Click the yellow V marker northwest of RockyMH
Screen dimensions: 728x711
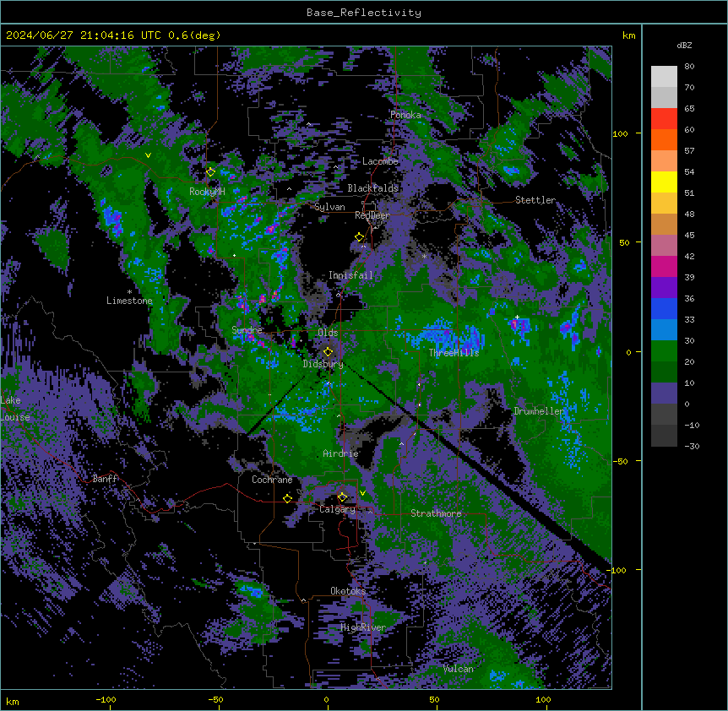pos(148,155)
